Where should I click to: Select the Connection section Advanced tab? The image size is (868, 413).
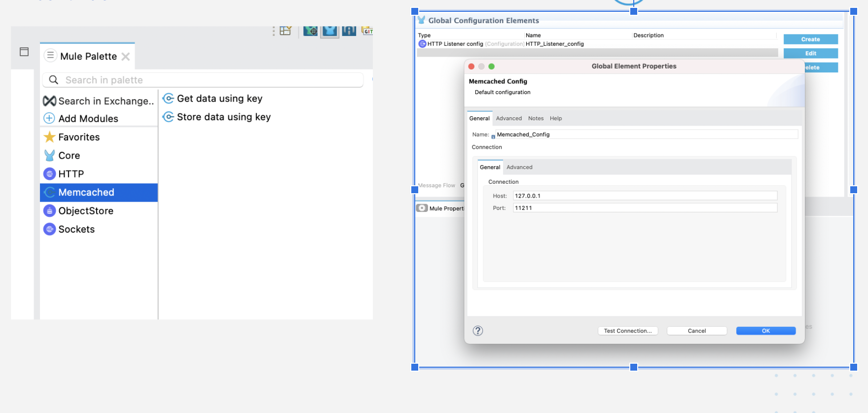[519, 167]
